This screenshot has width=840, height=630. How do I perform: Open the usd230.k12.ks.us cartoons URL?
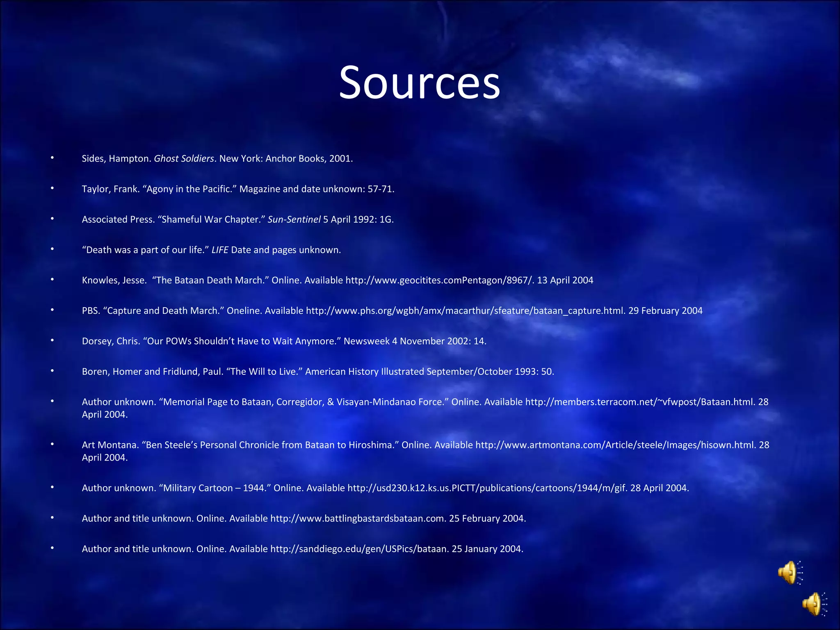coord(487,488)
